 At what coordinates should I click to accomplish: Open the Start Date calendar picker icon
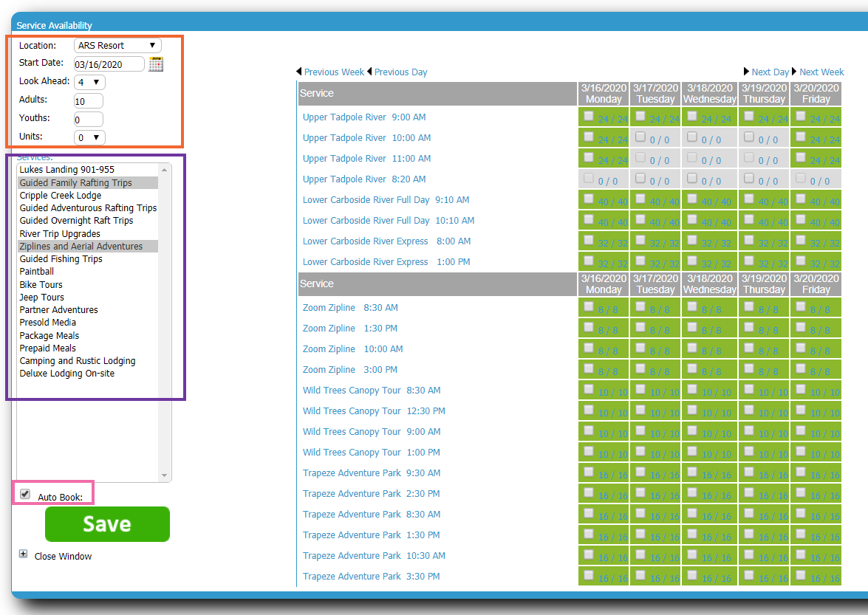tap(156, 64)
